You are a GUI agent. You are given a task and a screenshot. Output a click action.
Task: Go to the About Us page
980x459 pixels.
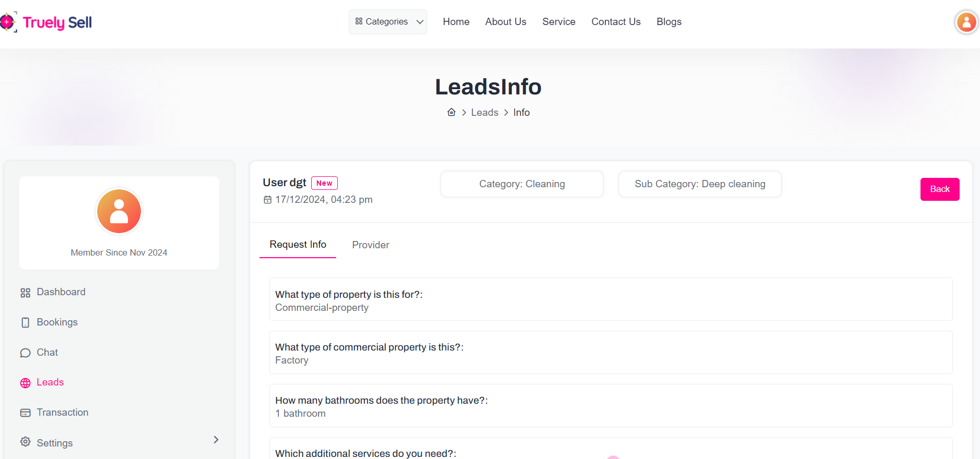(x=505, y=22)
